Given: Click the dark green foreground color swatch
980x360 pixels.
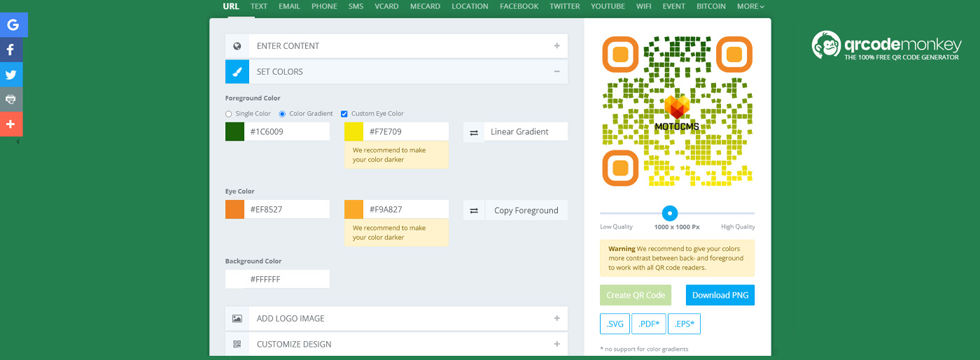Looking at the screenshot, I should pyautogui.click(x=235, y=131).
